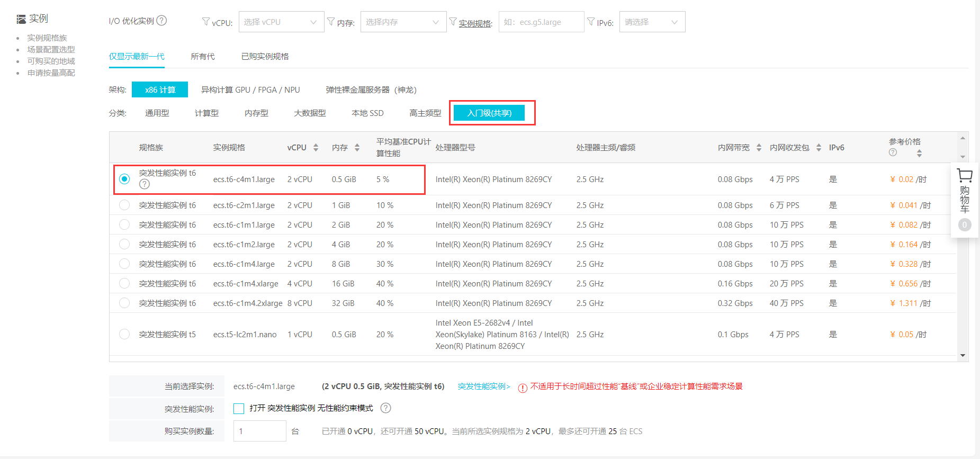
Task: Click the 实例规格 filter label link
Action: coord(475,23)
